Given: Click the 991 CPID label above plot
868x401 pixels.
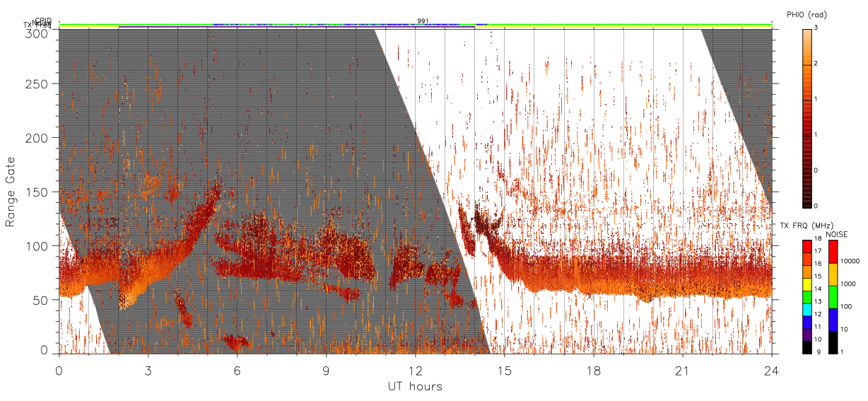Looking at the screenshot, I should (423, 21).
